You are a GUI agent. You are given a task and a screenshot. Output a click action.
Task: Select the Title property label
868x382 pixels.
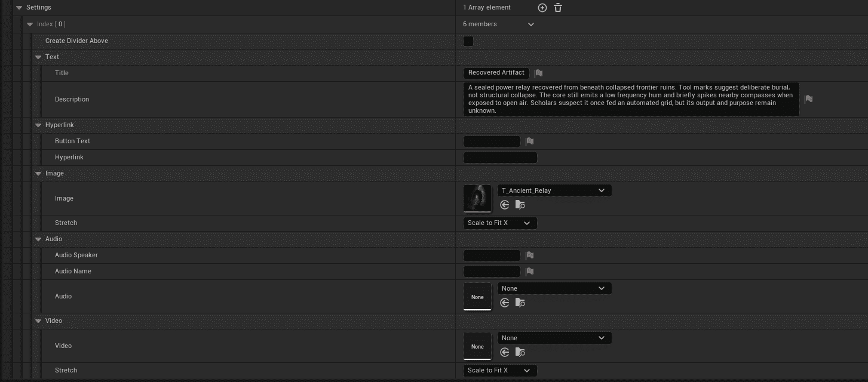[x=62, y=73]
